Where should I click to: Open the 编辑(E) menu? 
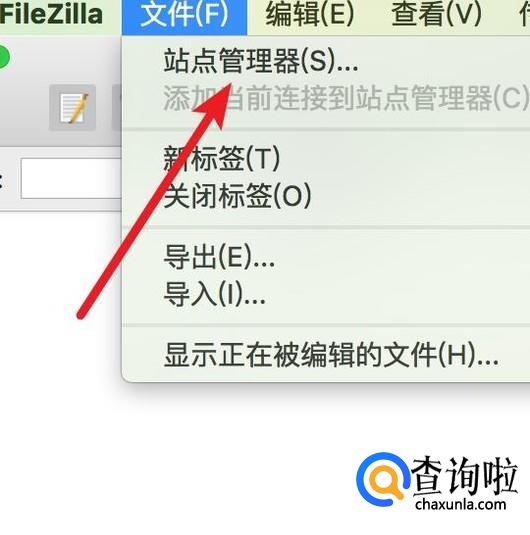[x=310, y=15]
